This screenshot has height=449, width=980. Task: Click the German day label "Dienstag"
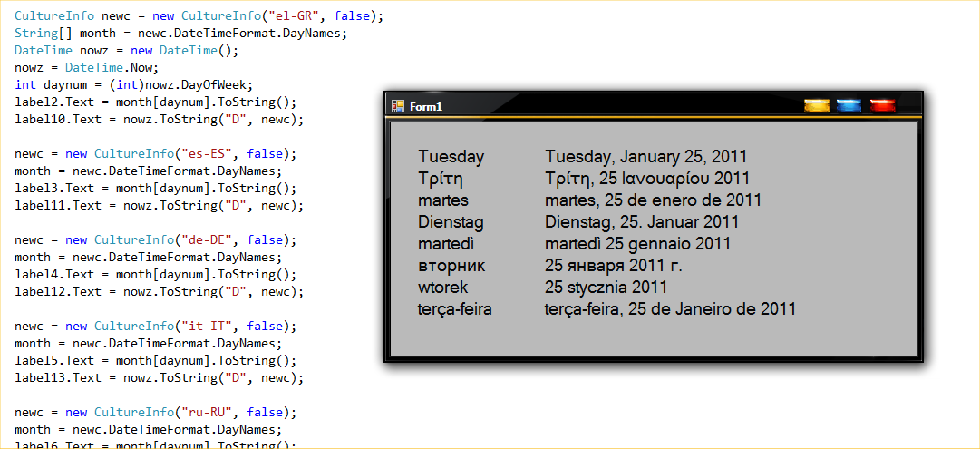(x=451, y=222)
